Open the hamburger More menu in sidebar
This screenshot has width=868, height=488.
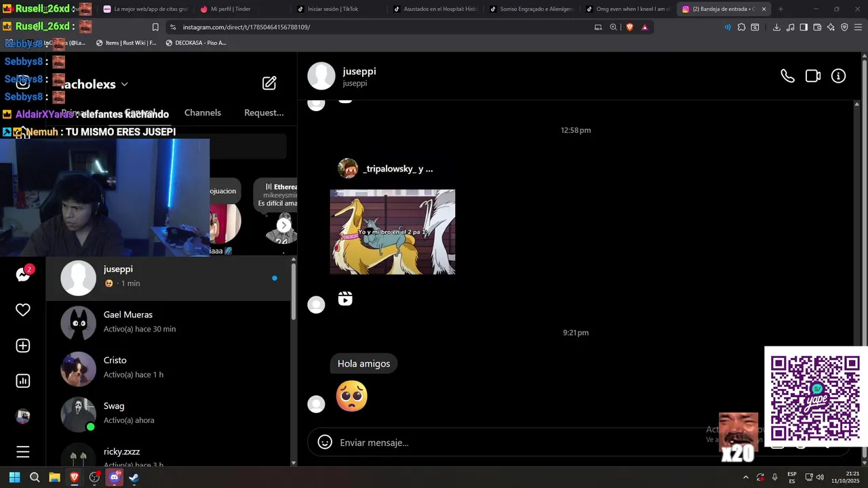(x=23, y=452)
